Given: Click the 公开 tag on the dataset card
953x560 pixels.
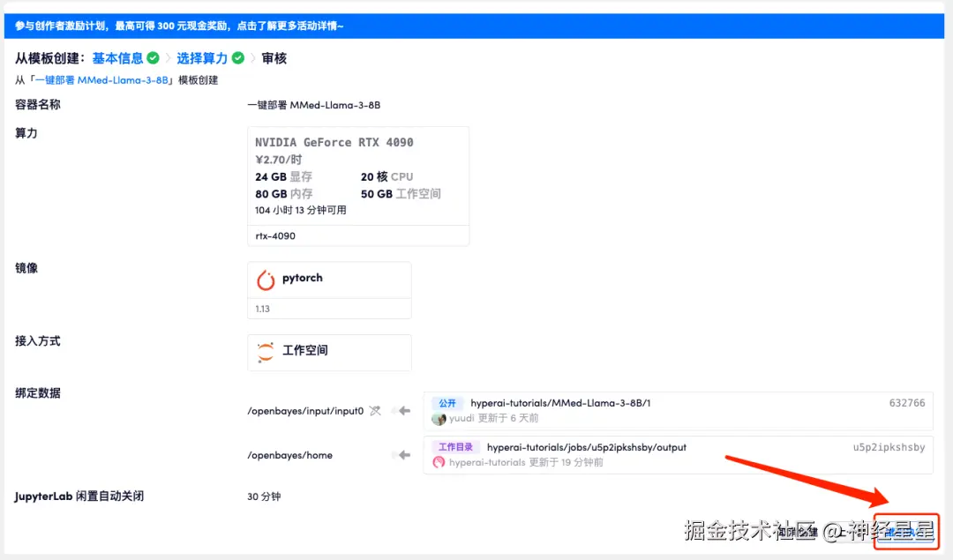Looking at the screenshot, I should 446,403.
